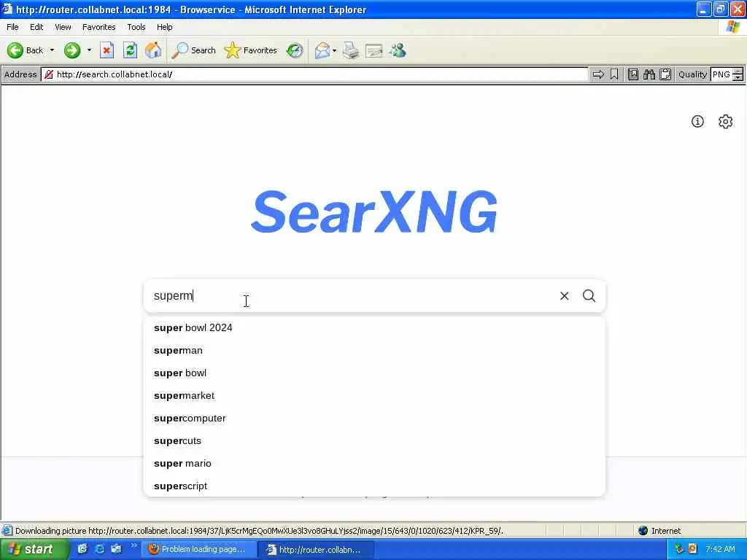Refresh the page with the toolbar icon
This screenshot has height=560, width=747.
pyautogui.click(x=130, y=50)
